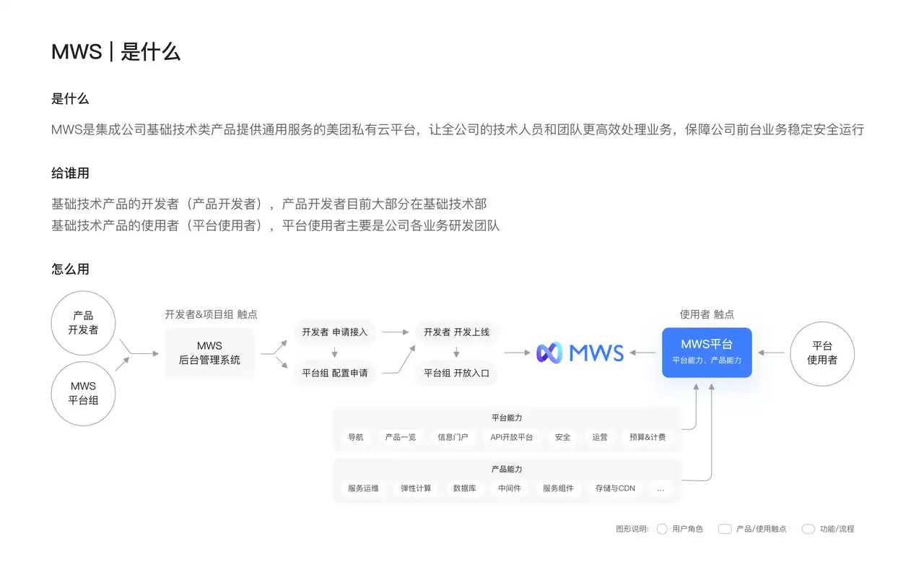This screenshot has width=924, height=578.
Task: Open the MWS后台管理系统 box
Action: tap(209, 353)
